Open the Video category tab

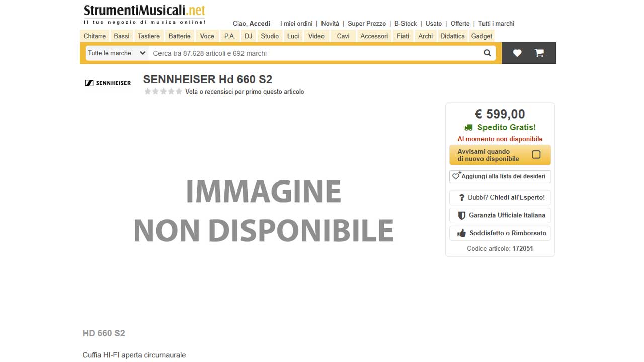[316, 36]
